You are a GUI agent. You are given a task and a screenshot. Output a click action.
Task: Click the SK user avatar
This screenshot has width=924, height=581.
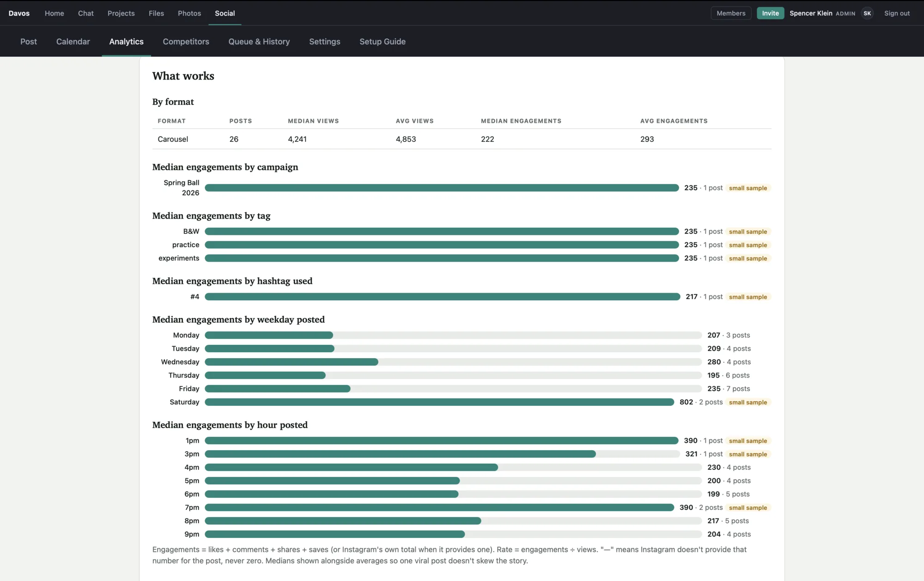click(x=867, y=13)
